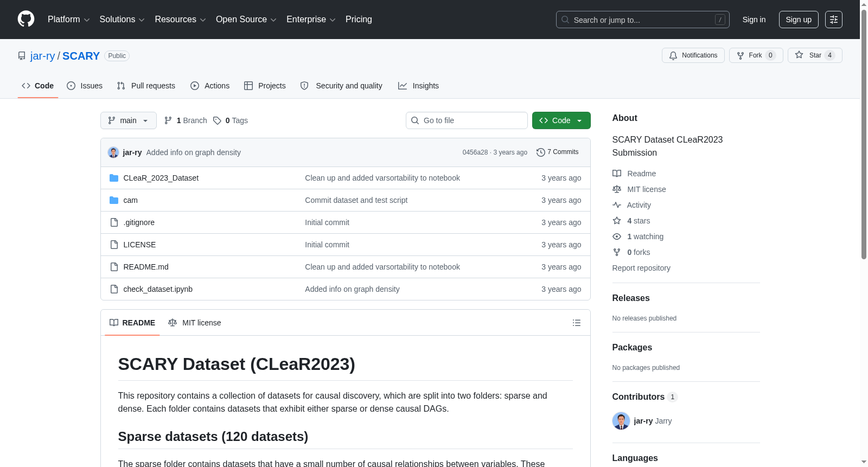
Task: Go to the GitHub homepage logo
Action: point(26,19)
